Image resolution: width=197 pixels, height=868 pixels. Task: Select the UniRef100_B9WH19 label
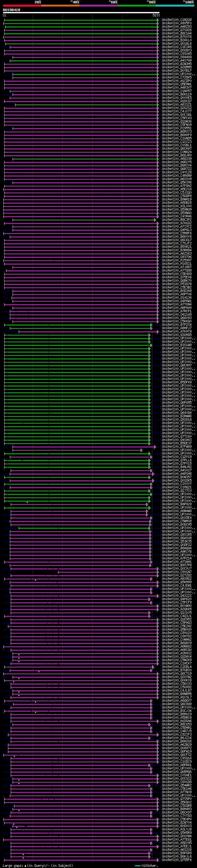[177, 199]
